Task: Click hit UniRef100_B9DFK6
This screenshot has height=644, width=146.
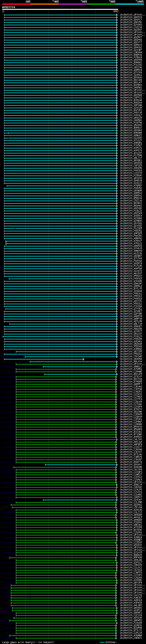Action: click(x=131, y=55)
